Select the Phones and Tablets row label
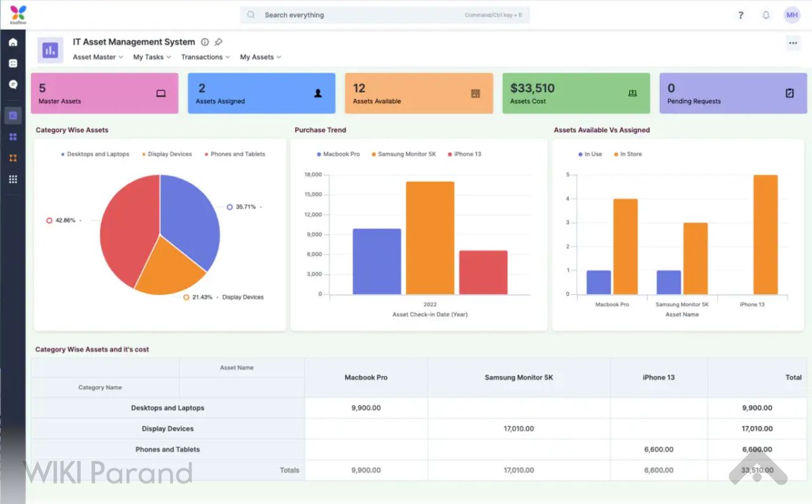 pyautogui.click(x=167, y=449)
